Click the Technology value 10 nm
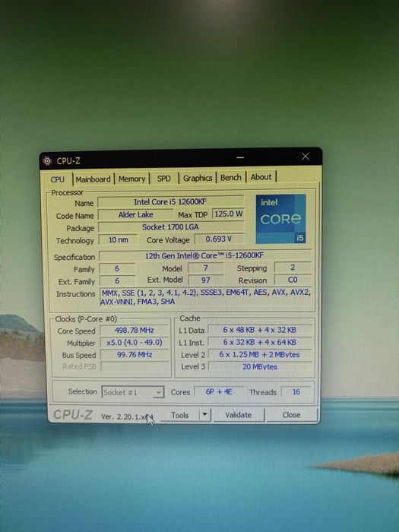 [118, 240]
